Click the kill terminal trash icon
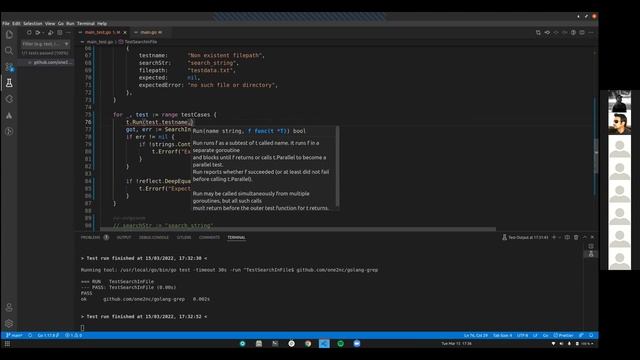 coord(576,237)
